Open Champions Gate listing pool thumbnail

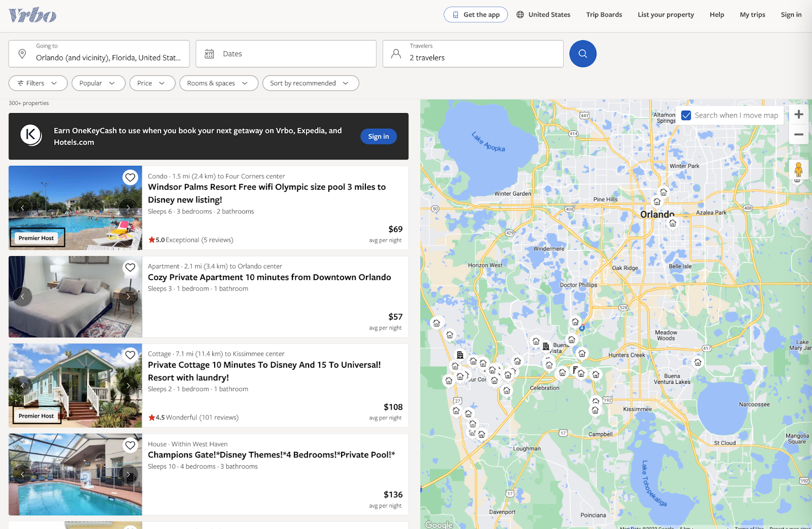coord(75,474)
